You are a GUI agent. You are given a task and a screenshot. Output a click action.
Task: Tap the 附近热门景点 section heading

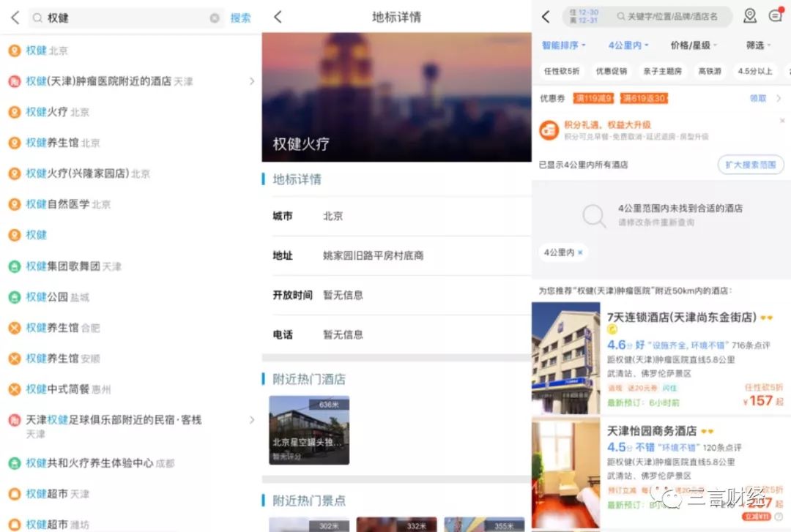tap(309, 501)
